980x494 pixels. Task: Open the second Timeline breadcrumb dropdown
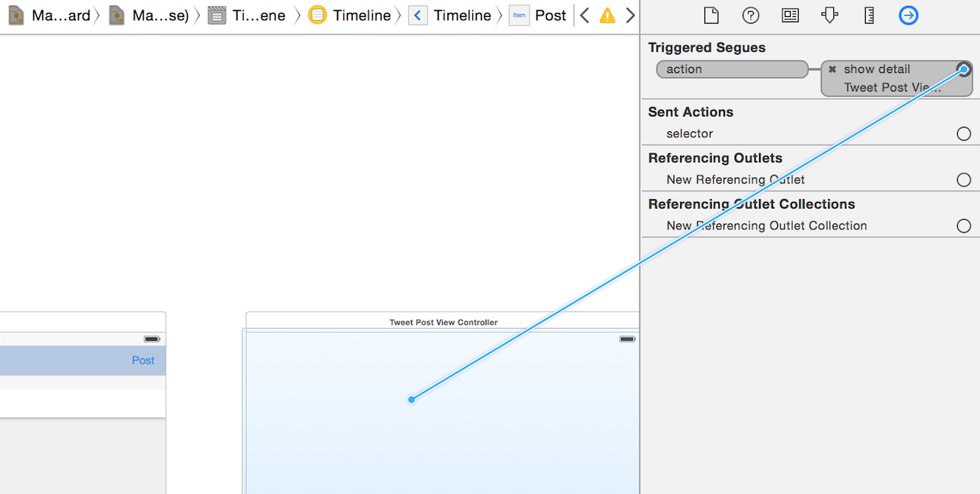point(462,15)
